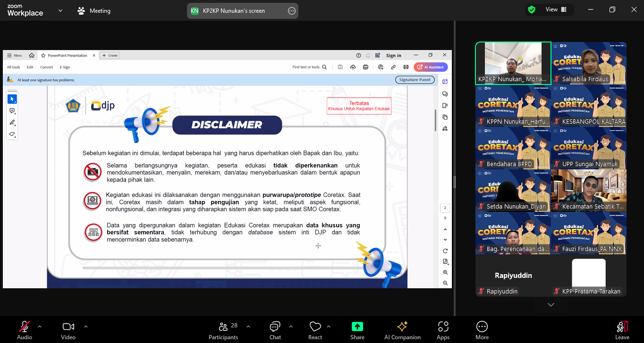Open the Zoom Workplace dropdown chevron

click(x=60, y=10)
